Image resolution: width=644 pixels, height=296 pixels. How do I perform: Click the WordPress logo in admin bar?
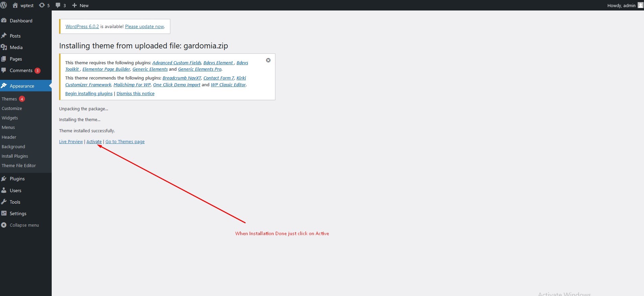(x=4, y=5)
